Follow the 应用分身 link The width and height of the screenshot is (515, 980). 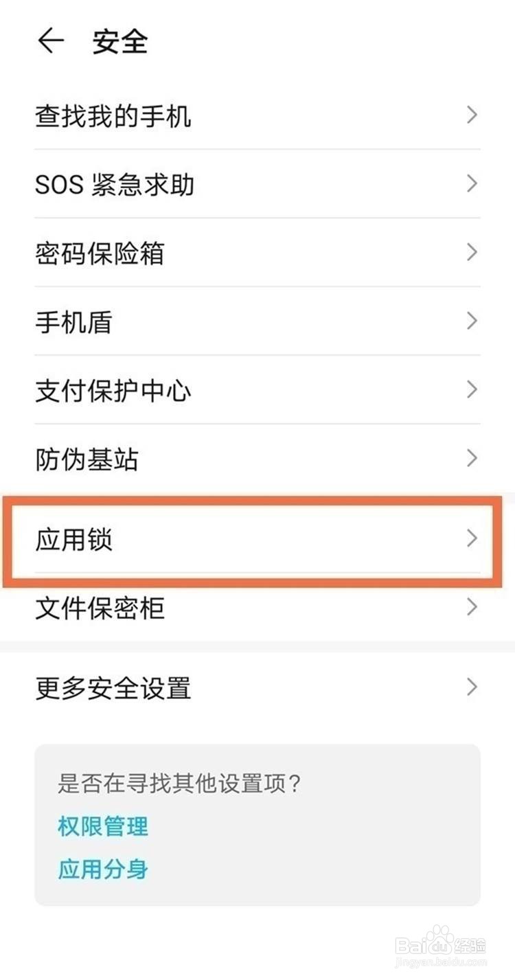tap(103, 869)
